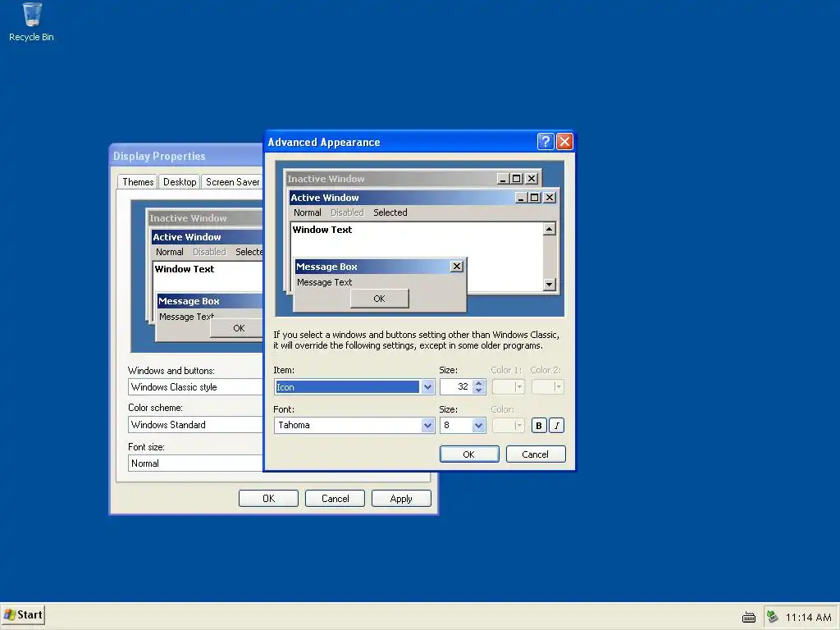Toggle the Bold font button
Viewport: 840px width, 630px height.
pyautogui.click(x=539, y=426)
